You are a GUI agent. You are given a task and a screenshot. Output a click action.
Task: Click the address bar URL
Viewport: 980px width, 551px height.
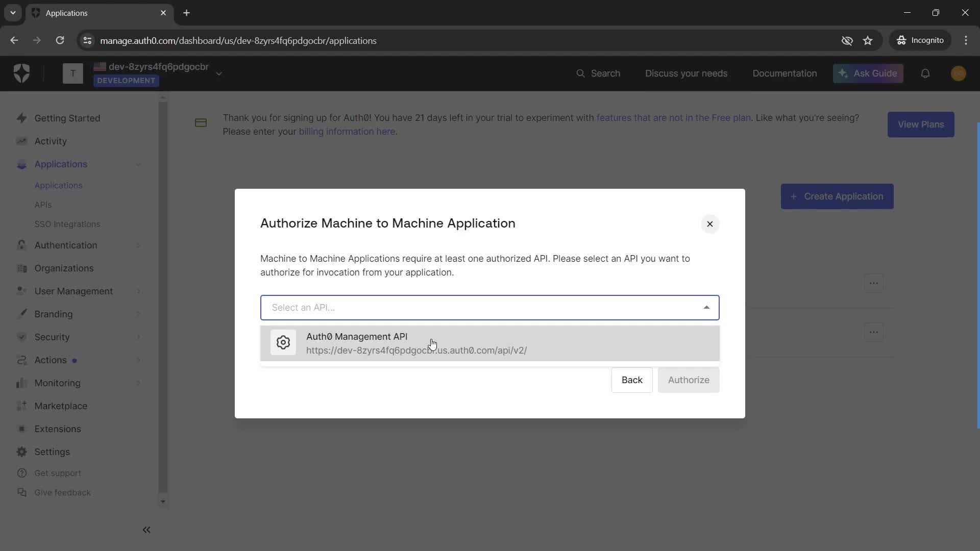238,41
